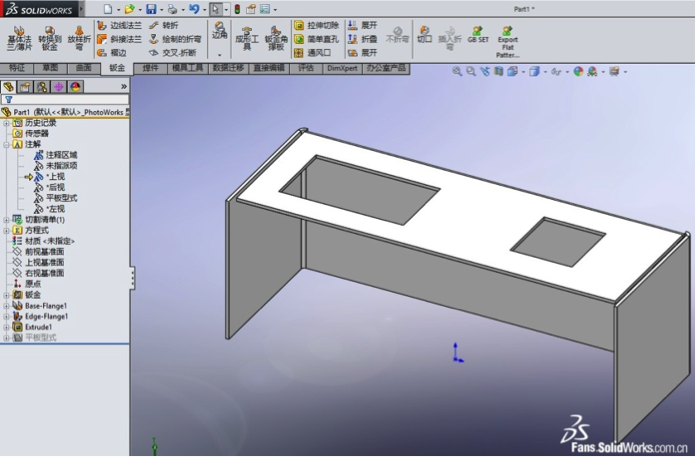This screenshot has width=696, height=457.
Task: Click the 拉伸切除 extruded cut button
Action: 317,24
